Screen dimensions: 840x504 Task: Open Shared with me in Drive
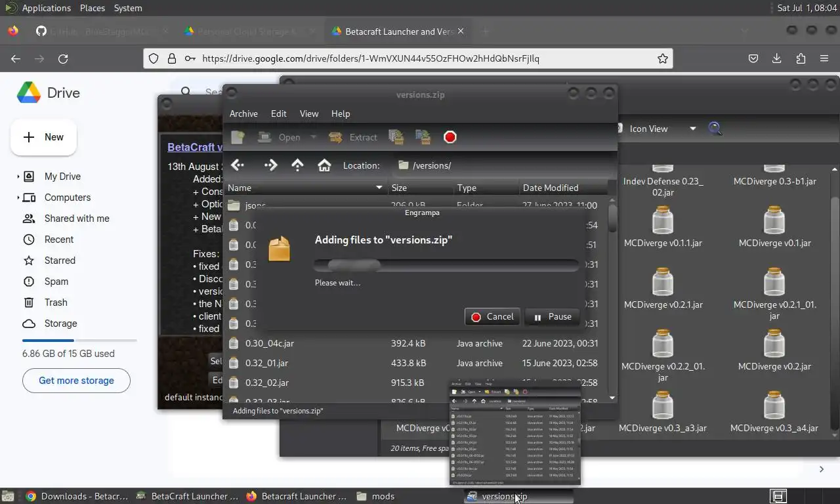pyautogui.click(x=77, y=219)
